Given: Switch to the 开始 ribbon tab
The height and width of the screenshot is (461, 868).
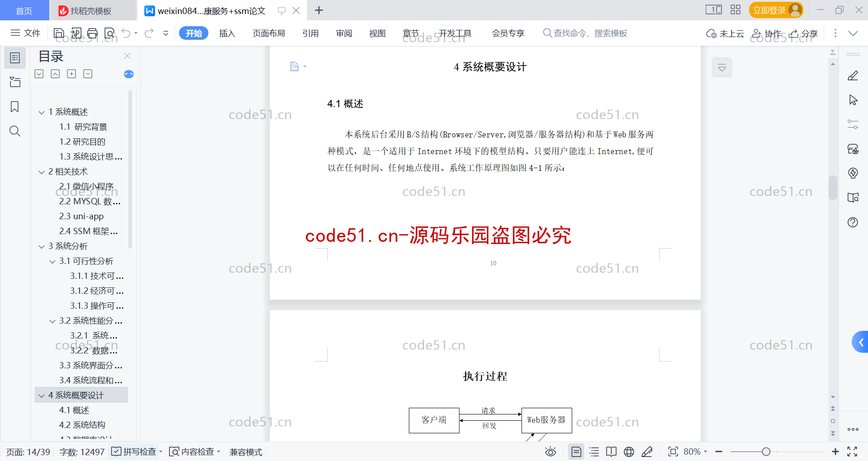Looking at the screenshot, I should pyautogui.click(x=193, y=33).
